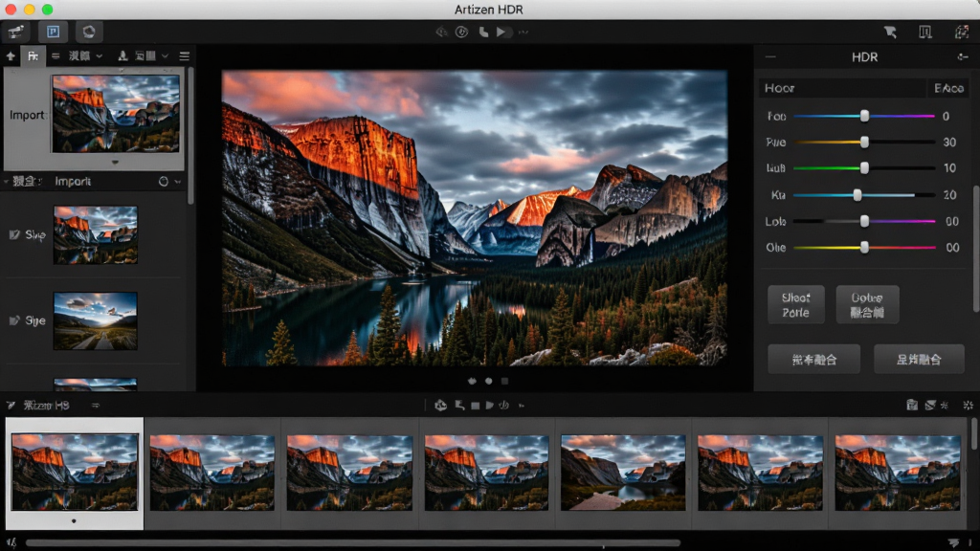The width and height of the screenshot is (980, 551).
Task: Click the dash icon left of the HDR title
Action: click(x=770, y=56)
